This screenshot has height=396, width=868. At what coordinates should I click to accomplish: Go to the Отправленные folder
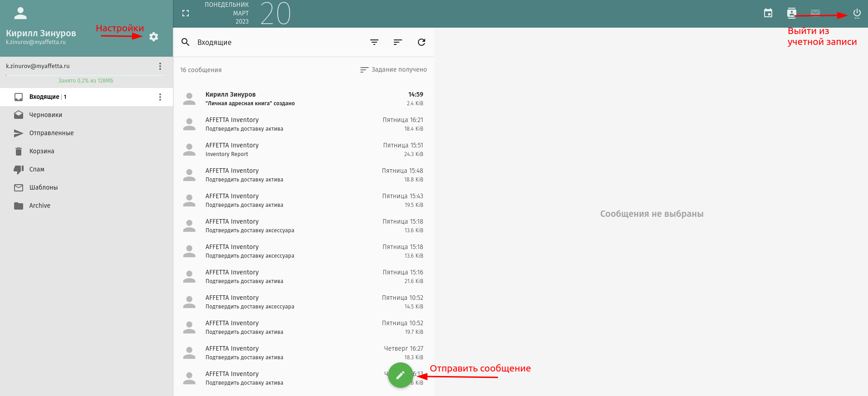point(51,133)
